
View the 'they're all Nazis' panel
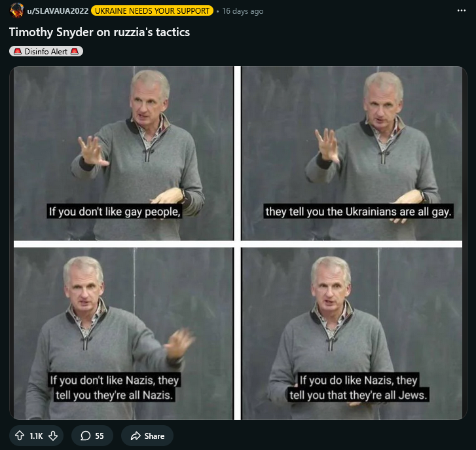click(x=124, y=333)
